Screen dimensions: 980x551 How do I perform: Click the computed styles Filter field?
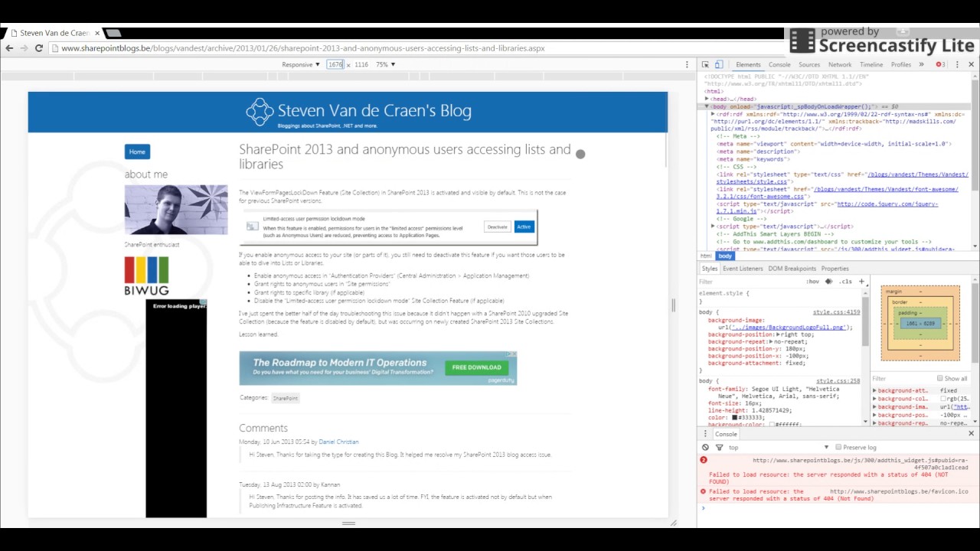[x=902, y=378]
